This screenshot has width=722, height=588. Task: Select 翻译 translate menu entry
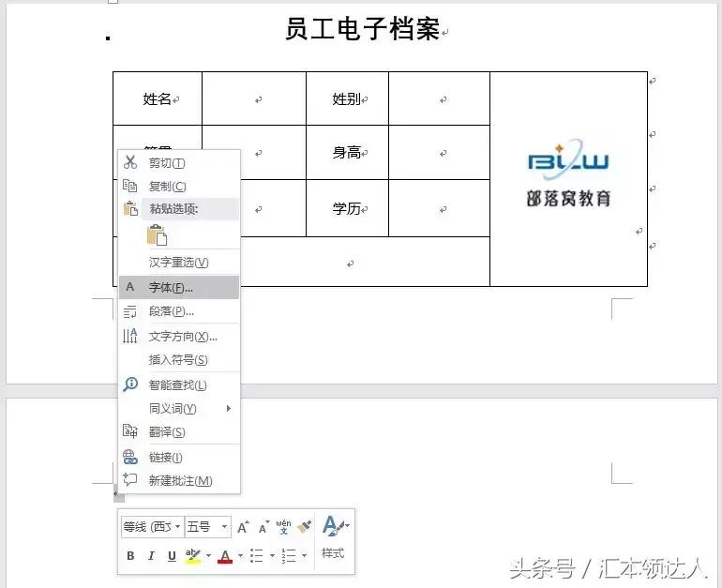coord(179,432)
